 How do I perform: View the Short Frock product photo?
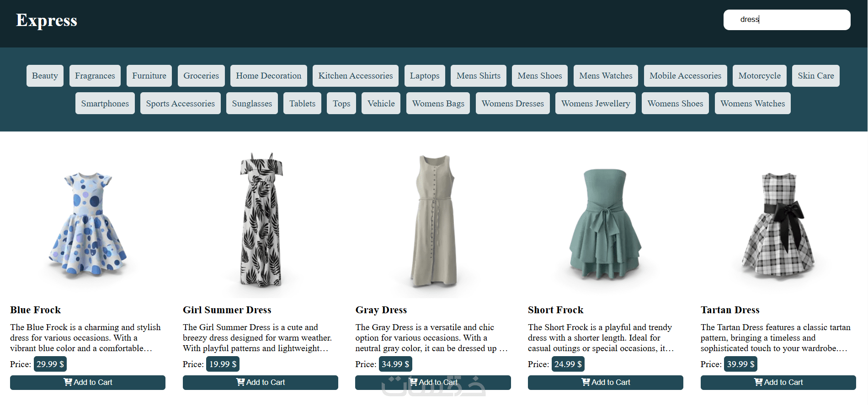[606, 224]
